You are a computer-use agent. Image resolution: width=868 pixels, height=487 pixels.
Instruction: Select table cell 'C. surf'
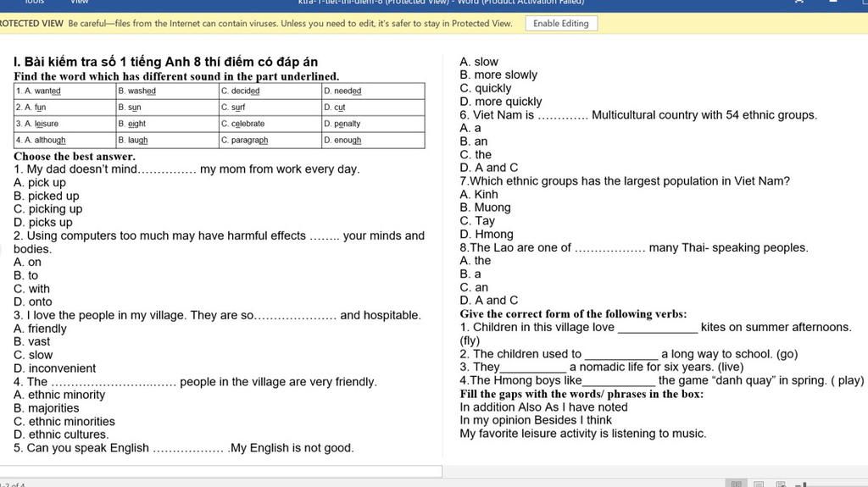tap(270, 108)
